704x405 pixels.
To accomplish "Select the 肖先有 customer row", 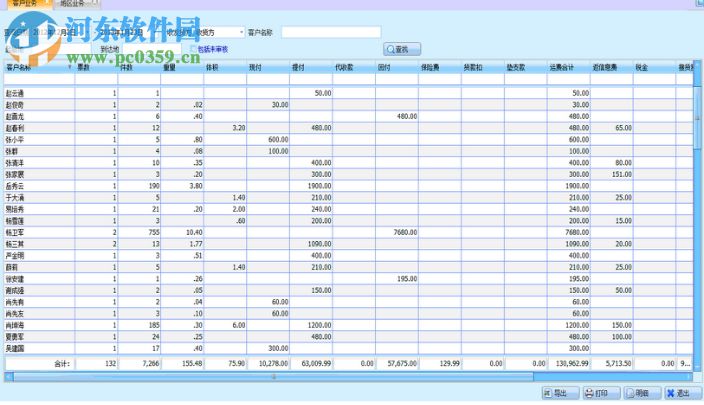I will pos(348,302).
